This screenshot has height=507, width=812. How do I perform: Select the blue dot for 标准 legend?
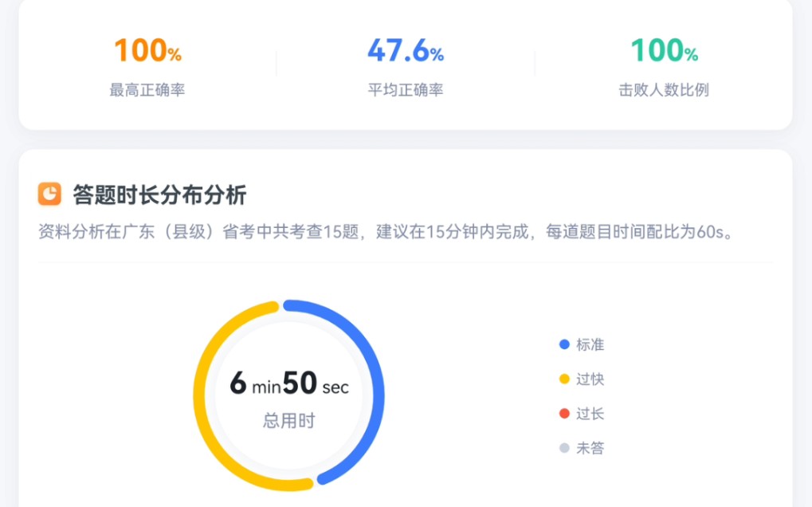[x=565, y=344]
